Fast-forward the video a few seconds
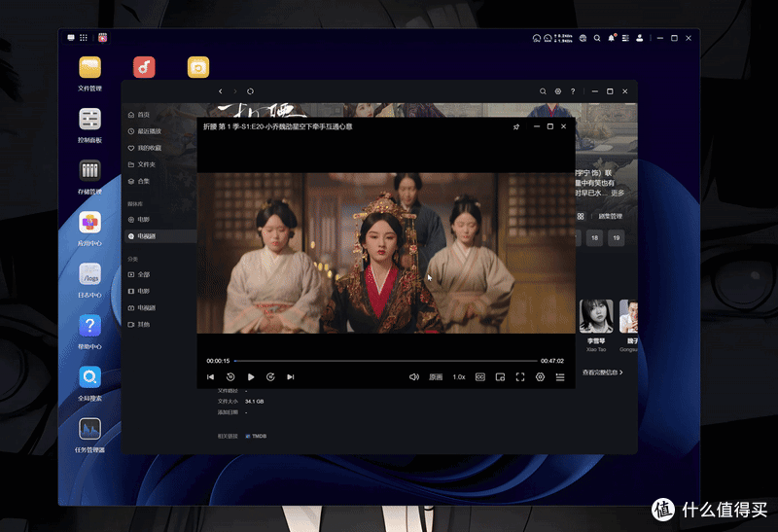Viewport: 778px width, 532px height. 270,377
